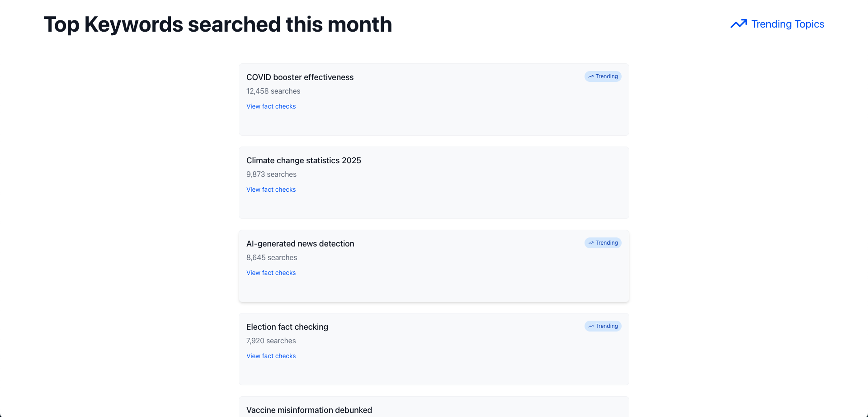Click the Trending Topics arrow icon

pyautogui.click(x=739, y=24)
